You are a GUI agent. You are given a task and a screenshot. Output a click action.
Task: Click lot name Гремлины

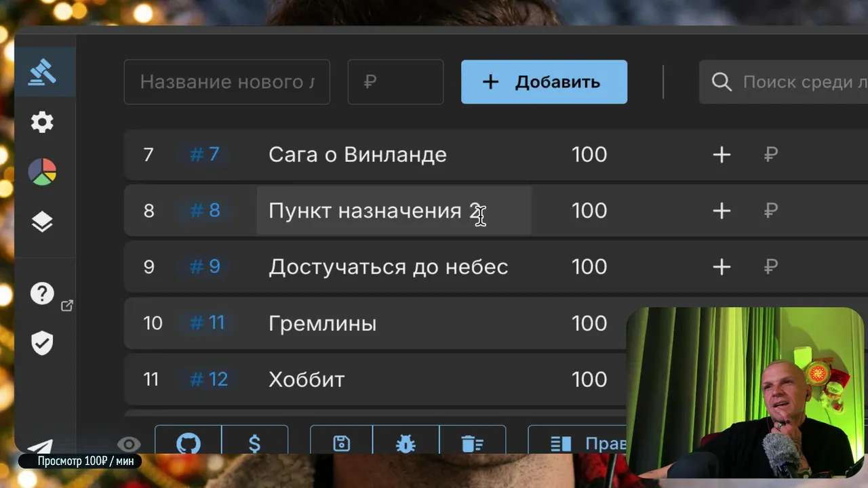point(322,323)
